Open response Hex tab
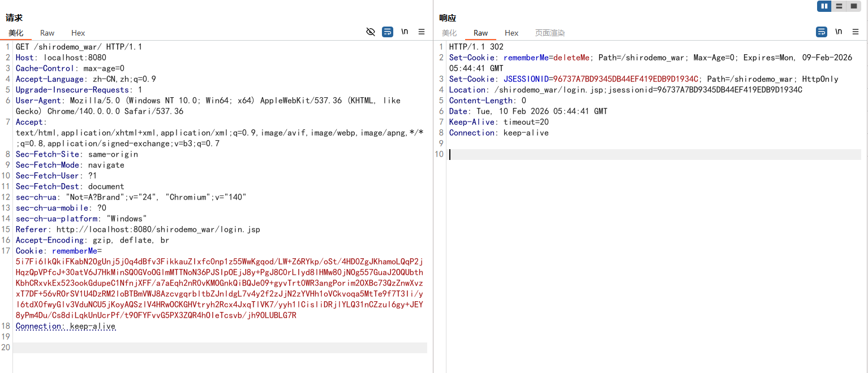Screen dimensions: 868x373 coord(512,33)
